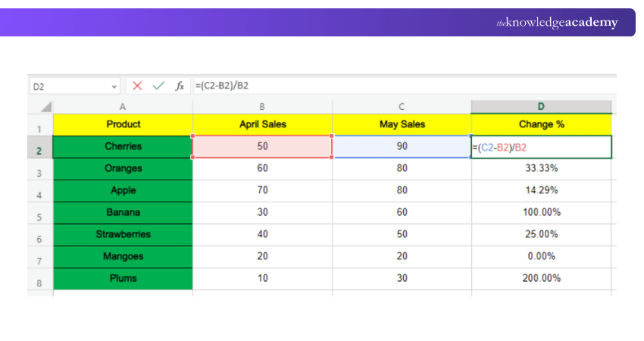The width and height of the screenshot is (644, 341).
Task: Click Plums May Sales value 30
Action: (x=402, y=279)
